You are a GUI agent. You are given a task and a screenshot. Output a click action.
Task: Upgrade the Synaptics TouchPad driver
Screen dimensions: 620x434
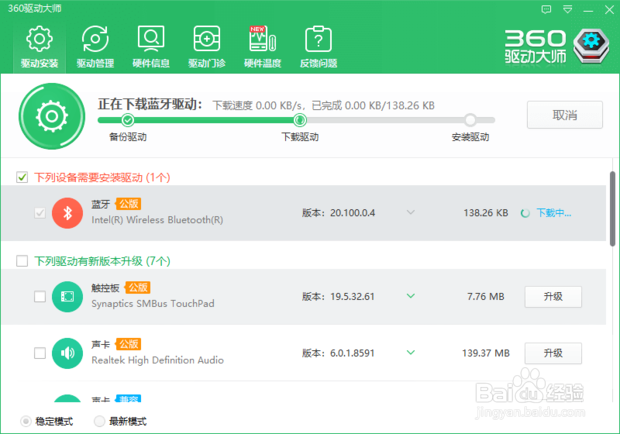coord(553,296)
